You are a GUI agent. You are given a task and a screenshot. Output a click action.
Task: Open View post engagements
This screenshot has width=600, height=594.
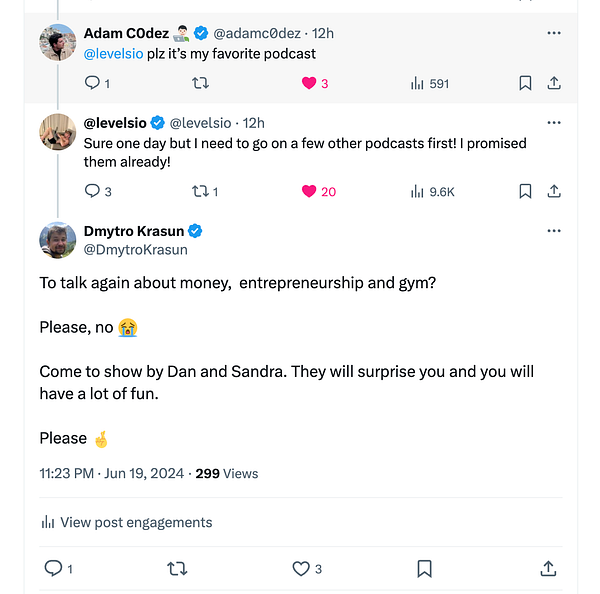pyautogui.click(x=126, y=522)
